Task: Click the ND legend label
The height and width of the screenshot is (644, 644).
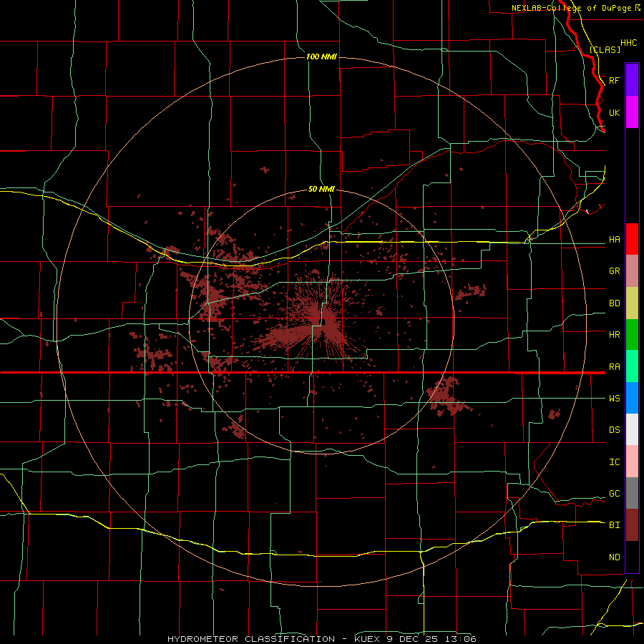Action: (x=614, y=557)
